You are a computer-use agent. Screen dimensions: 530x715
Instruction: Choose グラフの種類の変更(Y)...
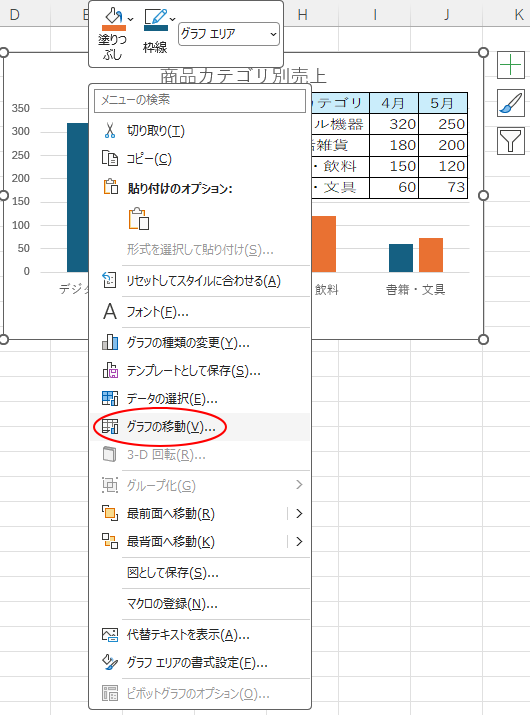point(200,343)
